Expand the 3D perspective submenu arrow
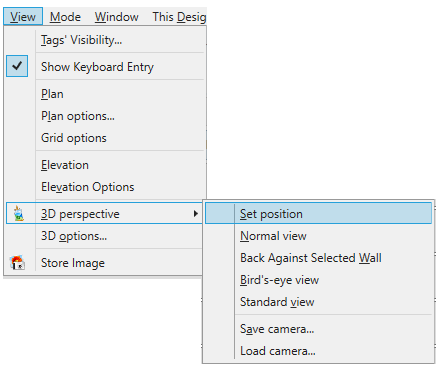This screenshot has width=442, height=372. [x=196, y=214]
